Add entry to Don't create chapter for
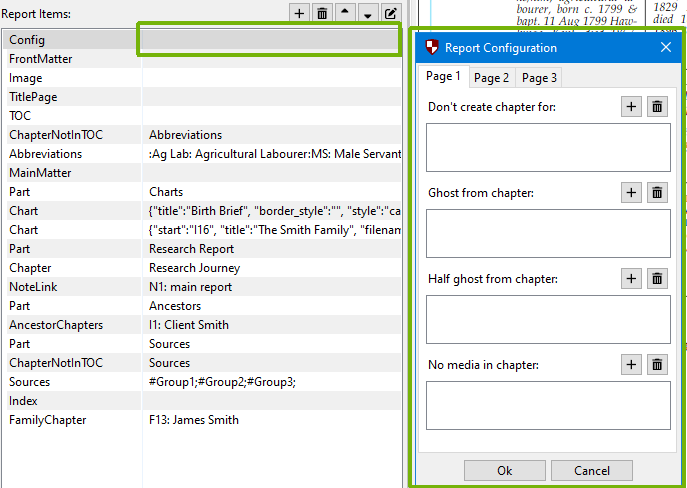 tap(631, 107)
